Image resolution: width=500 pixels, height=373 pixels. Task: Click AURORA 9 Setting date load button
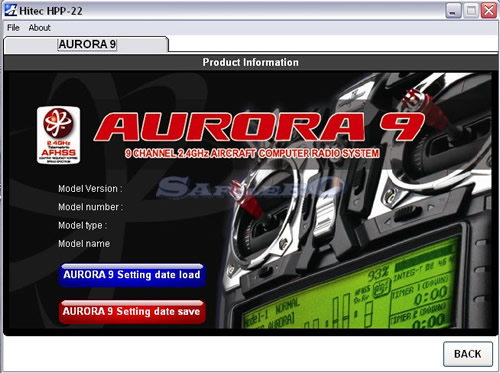point(132,275)
